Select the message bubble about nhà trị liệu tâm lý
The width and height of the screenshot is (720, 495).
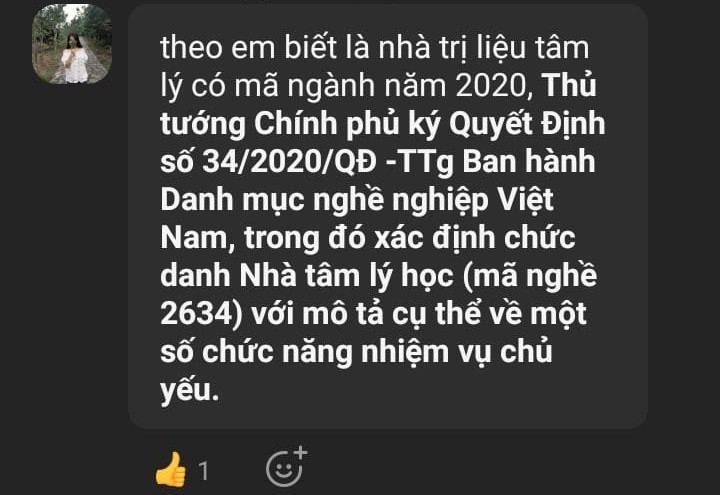388,217
